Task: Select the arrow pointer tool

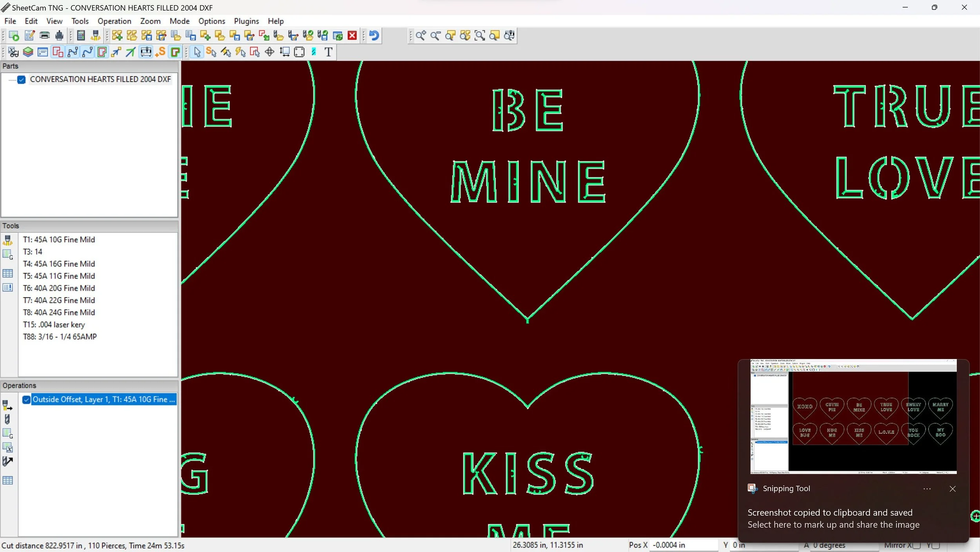Action: [x=197, y=52]
